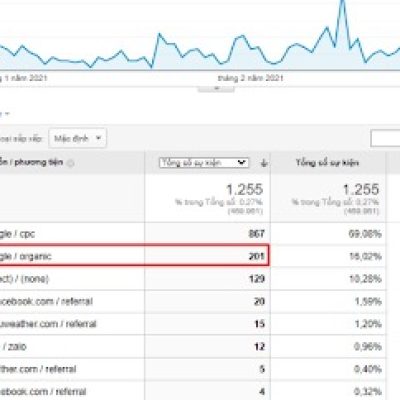Click the tháng 2 năm 2021 axis label
Viewport: 400px width, 400px height.
click(x=250, y=78)
